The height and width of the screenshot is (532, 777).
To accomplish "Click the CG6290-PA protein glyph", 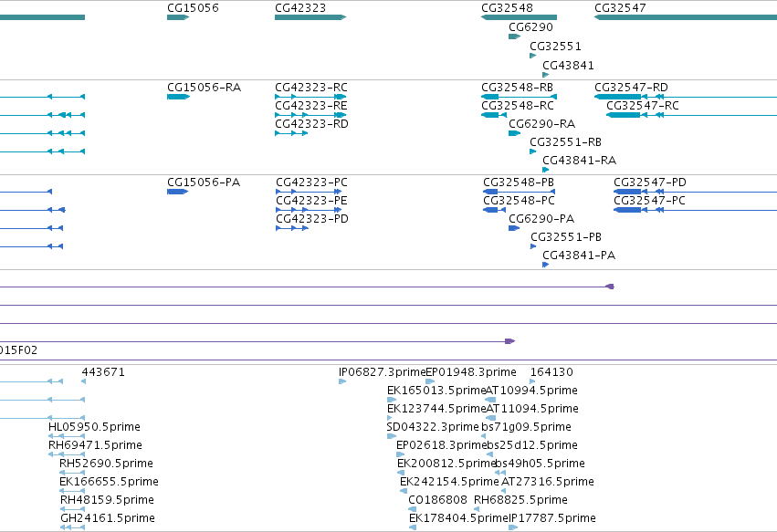I will pos(514,228).
